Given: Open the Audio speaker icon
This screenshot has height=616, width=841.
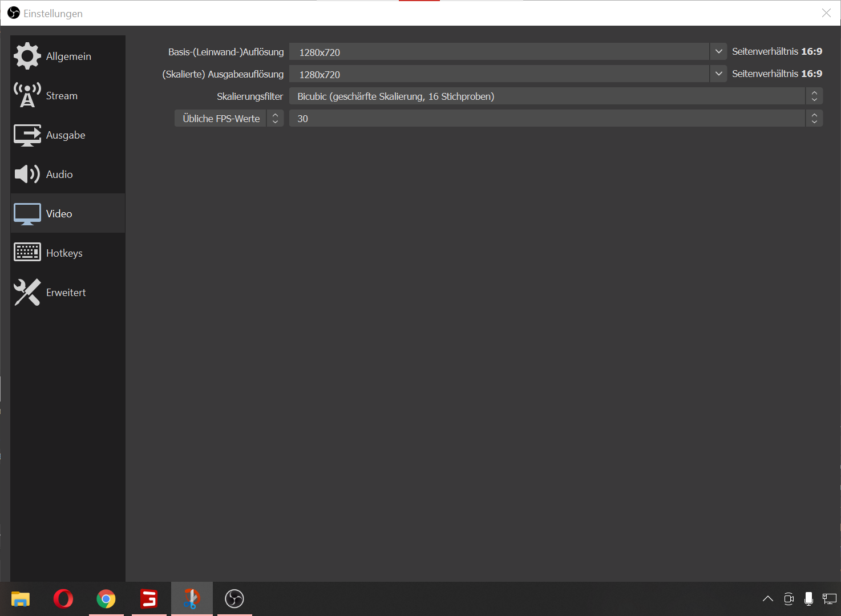Looking at the screenshot, I should [27, 174].
